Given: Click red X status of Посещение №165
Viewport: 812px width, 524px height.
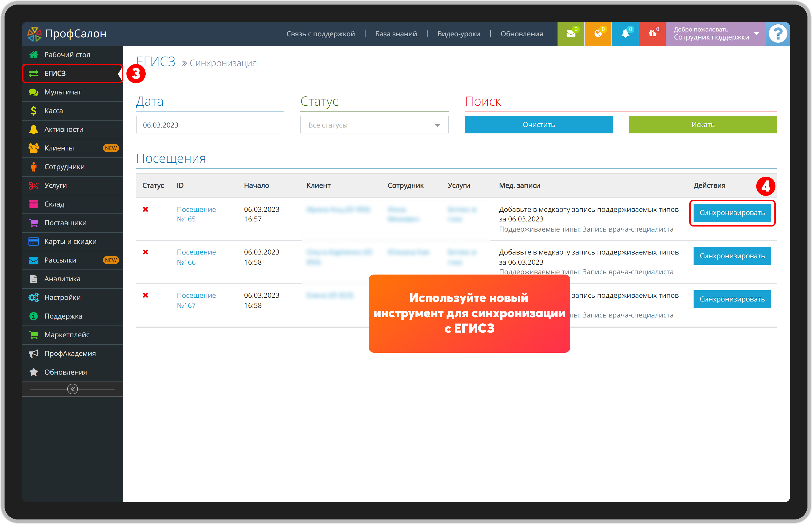Looking at the screenshot, I should 145,210.
